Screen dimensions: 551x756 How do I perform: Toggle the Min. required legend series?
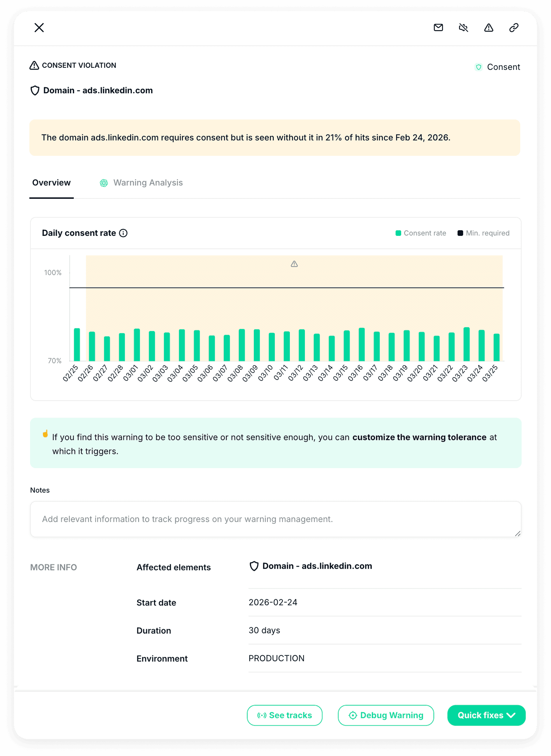tap(483, 233)
